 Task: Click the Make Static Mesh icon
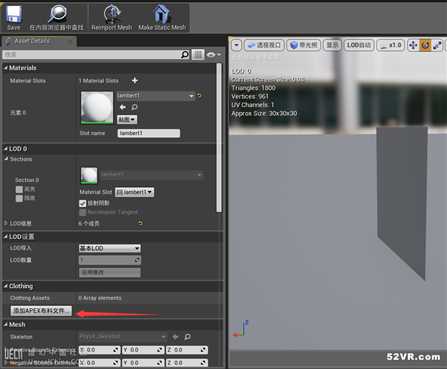click(x=161, y=14)
